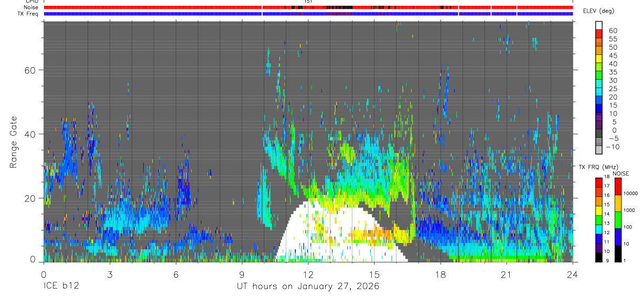Viewport: 644px width, 297px height.
Task: Click the blue TX Freq strip above the plot
Action: [308, 14]
